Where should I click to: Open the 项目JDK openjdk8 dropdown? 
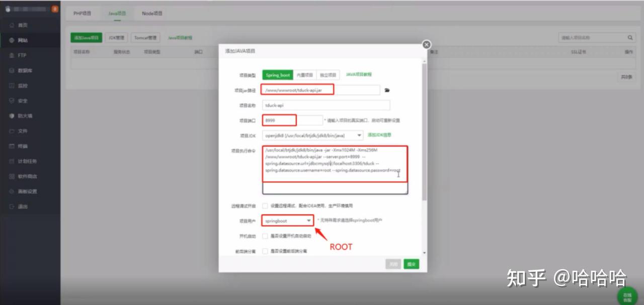[x=312, y=135]
